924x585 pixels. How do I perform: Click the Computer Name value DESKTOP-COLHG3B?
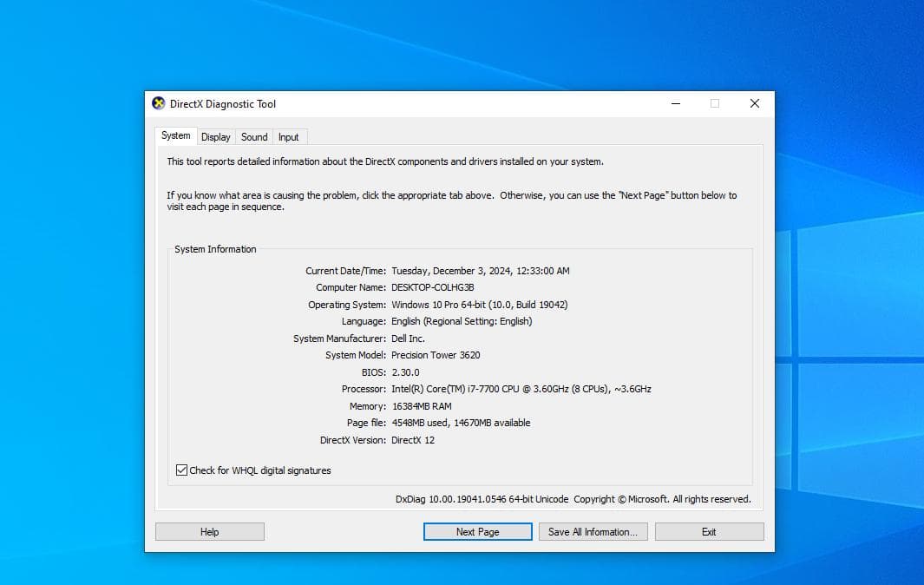click(x=433, y=287)
